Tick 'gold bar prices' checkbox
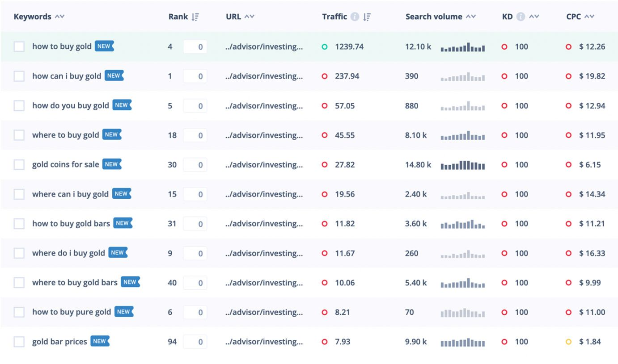The width and height of the screenshot is (618, 364). click(19, 342)
